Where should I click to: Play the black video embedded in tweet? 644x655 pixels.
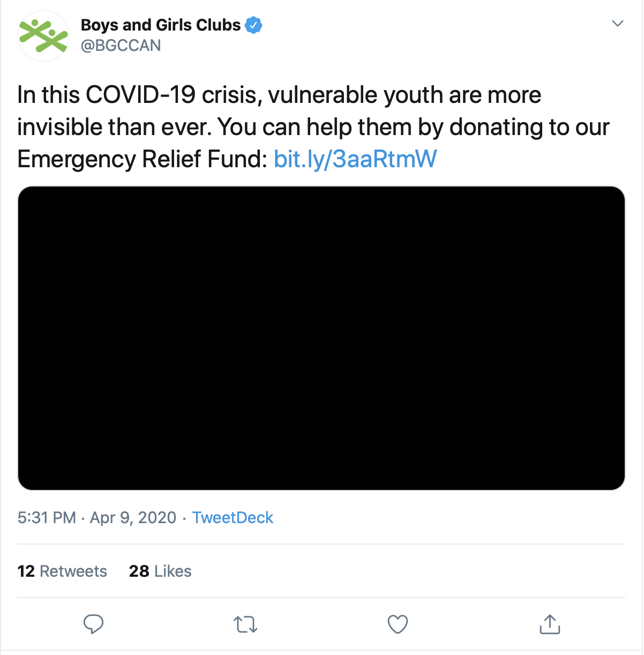coord(321,338)
